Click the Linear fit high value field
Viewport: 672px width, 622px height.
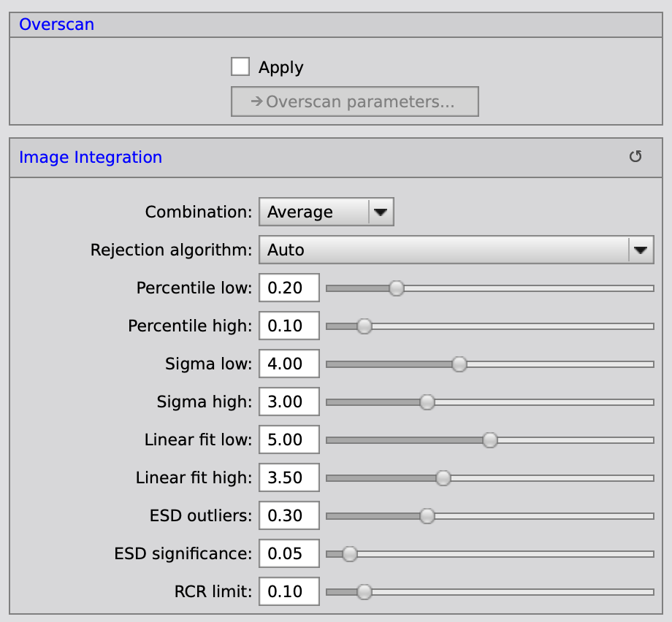pos(289,478)
